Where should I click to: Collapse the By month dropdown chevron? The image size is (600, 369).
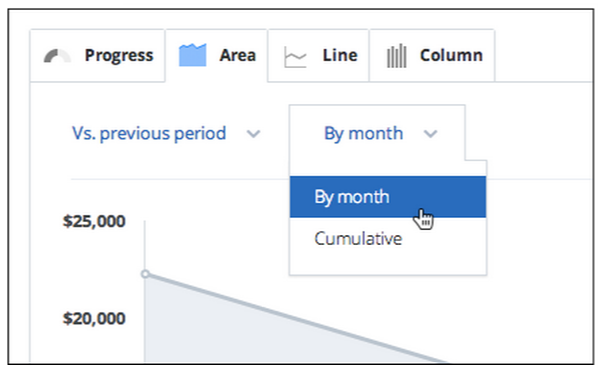pos(430,134)
